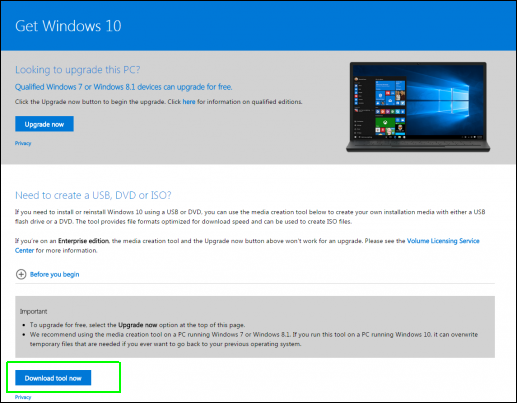This screenshot has height=403, width=517.
Task: Click the Upgrade now button
Action: [44, 124]
